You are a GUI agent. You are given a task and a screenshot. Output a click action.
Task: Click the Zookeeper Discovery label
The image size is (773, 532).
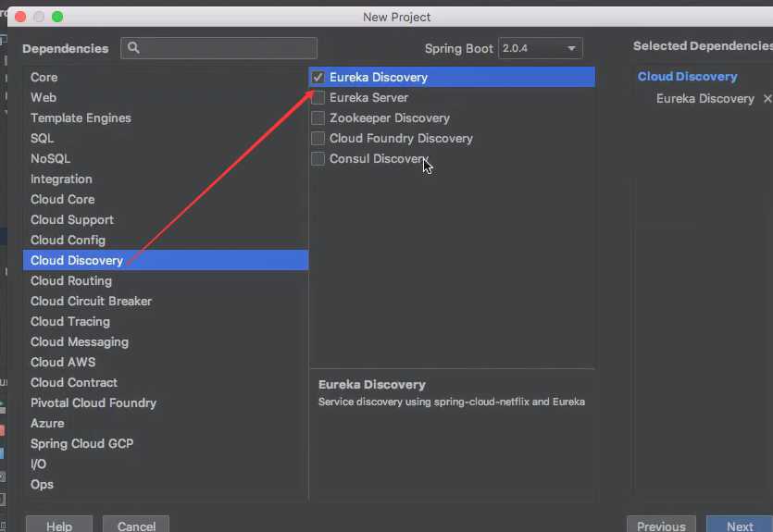390,118
